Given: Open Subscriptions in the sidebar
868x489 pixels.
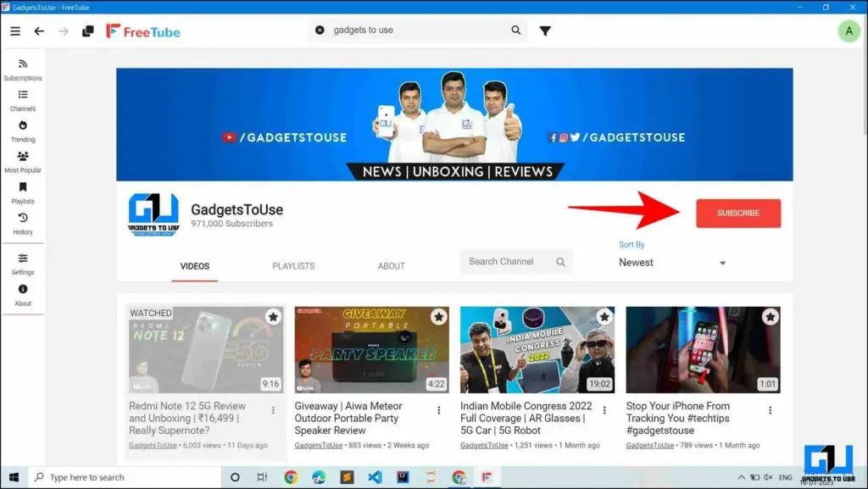Looking at the screenshot, I should (x=23, y=69).
